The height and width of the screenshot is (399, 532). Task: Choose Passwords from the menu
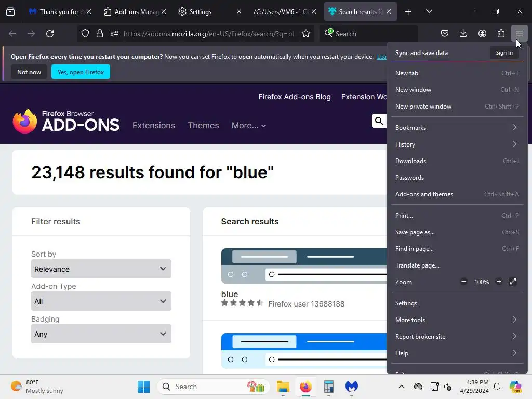click(457, 178)
